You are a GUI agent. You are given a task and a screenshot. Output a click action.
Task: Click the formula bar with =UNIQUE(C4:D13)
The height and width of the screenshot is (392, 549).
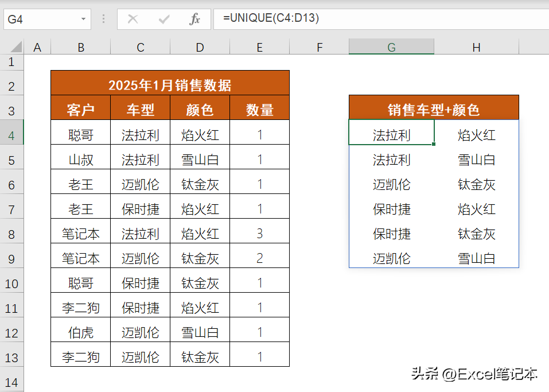click(381, 19)
